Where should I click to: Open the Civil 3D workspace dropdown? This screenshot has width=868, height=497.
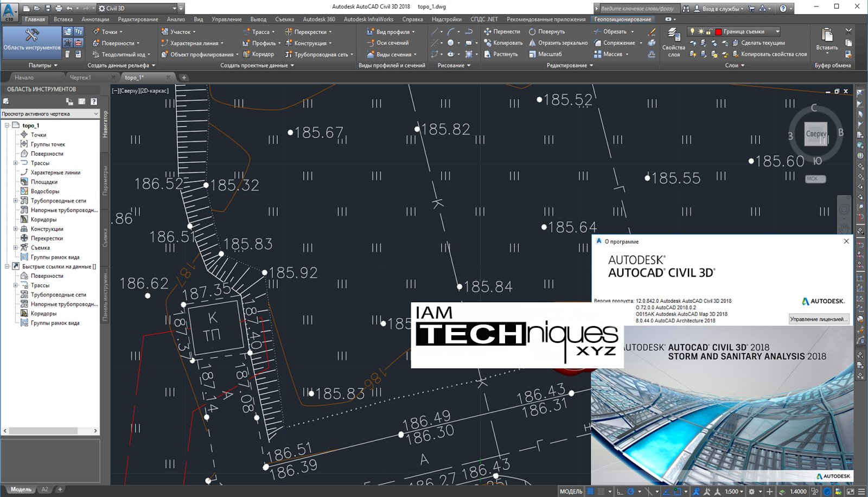(174, 8)
